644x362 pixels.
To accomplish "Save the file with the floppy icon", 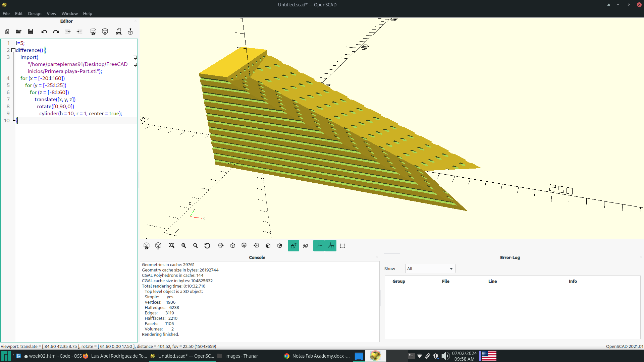I will [x=31, y=32].
